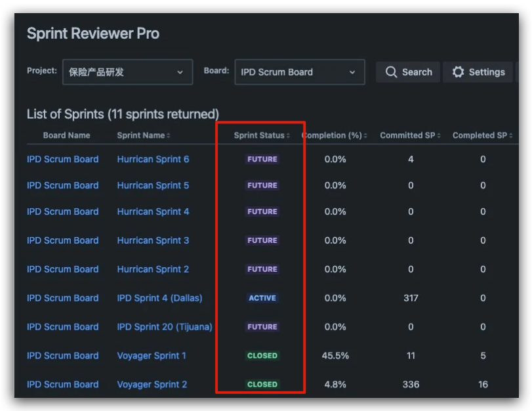Click IPD Scrum Board in Hurrican Sprint 3 row

tap(63, 240)
